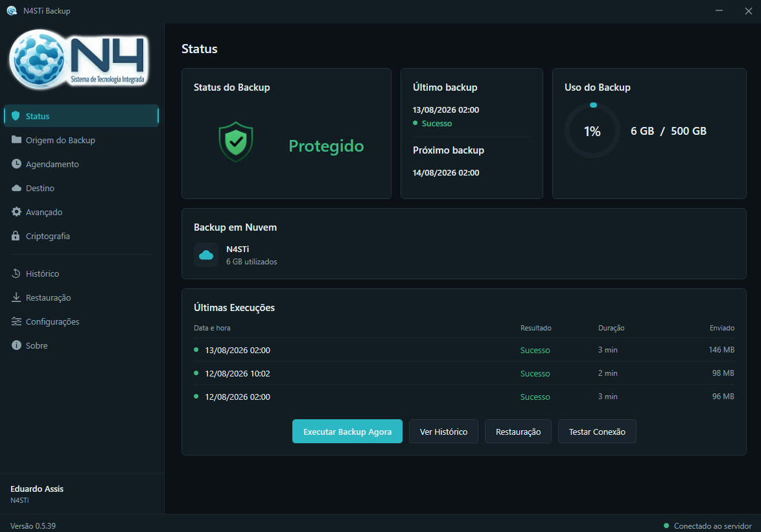Click the green Protegido shield icon
Image resolution: width=761 pixels, height=532 pixels.
236,142
